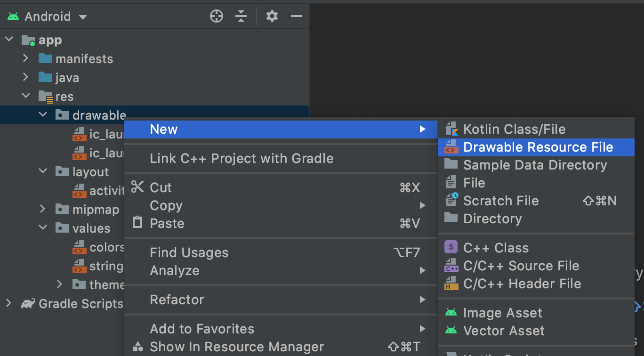Open the Refactor submenu
The image size is (644, 356).
281,299
